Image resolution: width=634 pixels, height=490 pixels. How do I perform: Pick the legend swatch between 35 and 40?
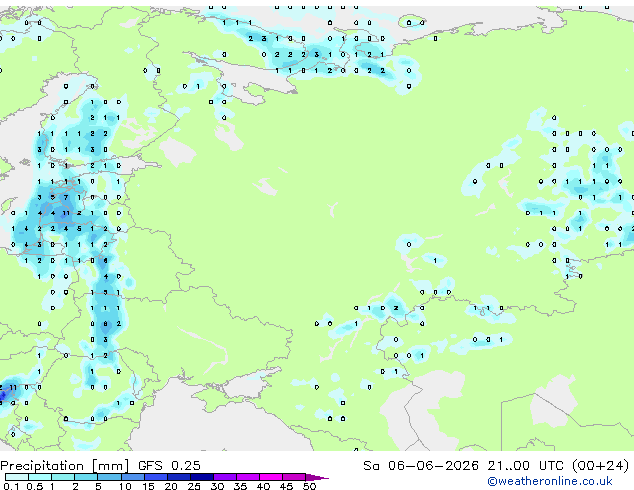pos(248,477)
